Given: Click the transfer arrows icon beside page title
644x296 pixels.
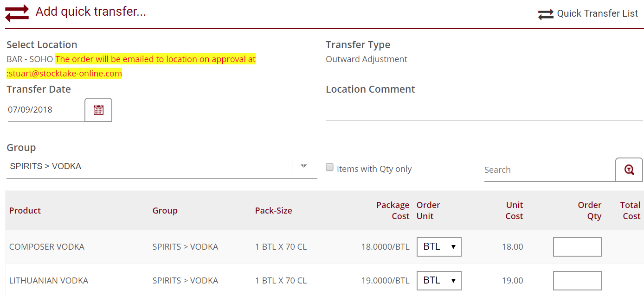Looking at the screenshot, I should [17, 13].
